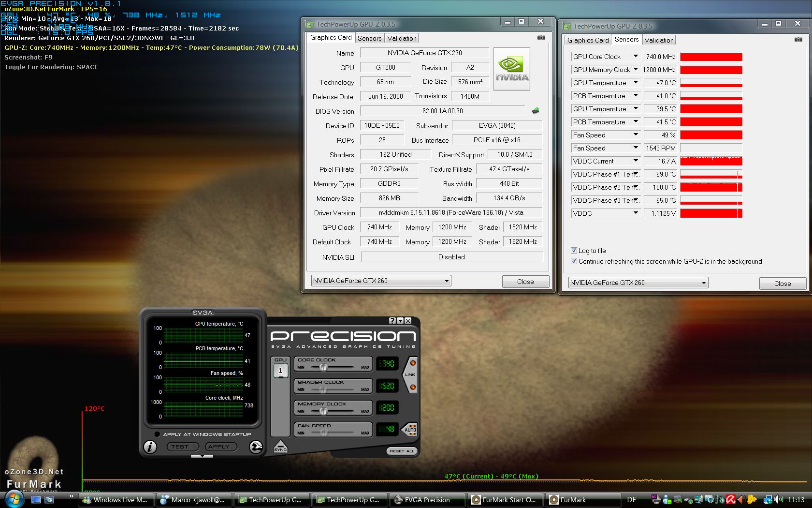Open EVGA Precision settings wrench icon
The width and height of the screenshot is (812, 508).
[x=256, y=447]
